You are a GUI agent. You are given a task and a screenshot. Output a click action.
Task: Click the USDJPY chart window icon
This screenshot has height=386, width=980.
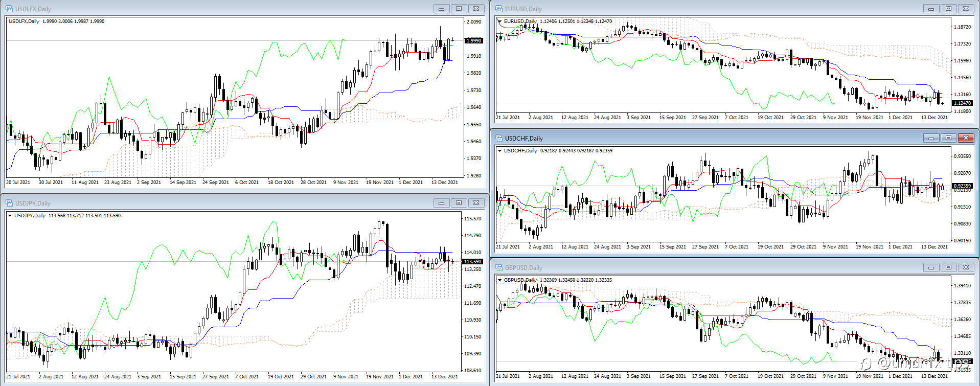click(9, 203)
